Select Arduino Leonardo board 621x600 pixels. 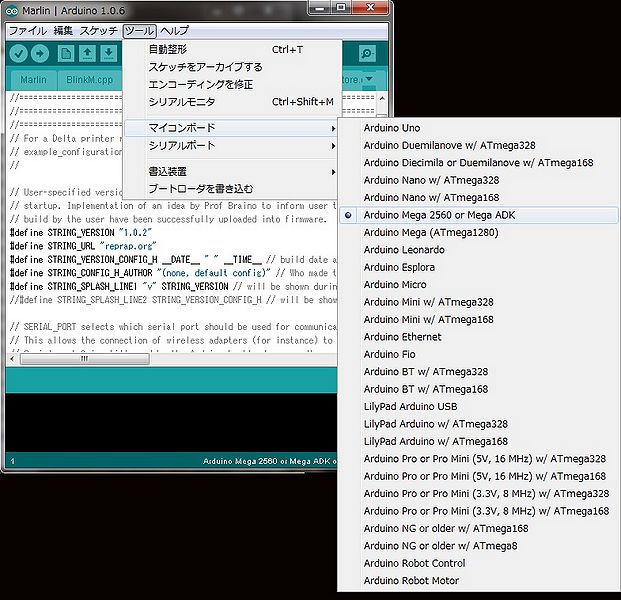point(478,250)
